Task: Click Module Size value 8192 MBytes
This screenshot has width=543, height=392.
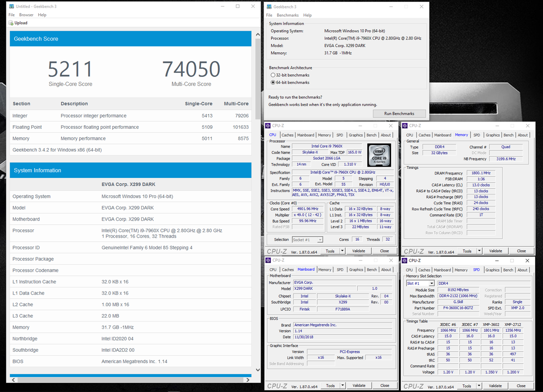Action: (x=458, y=290)
